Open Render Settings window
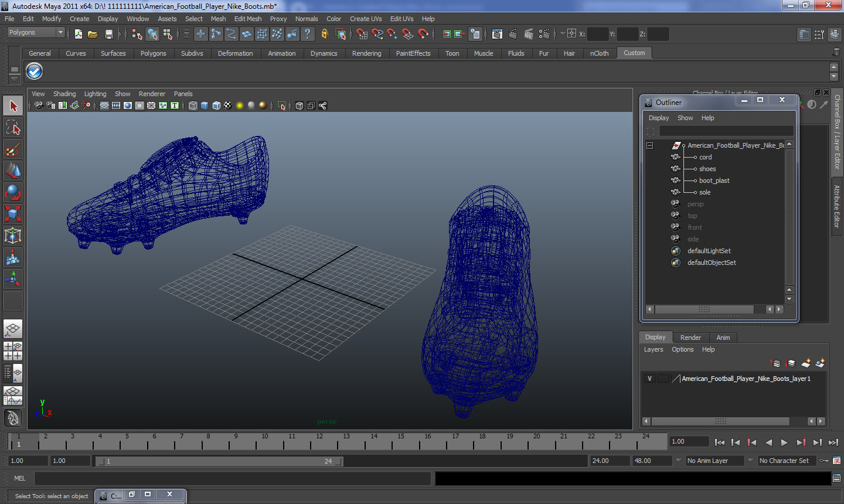The height and width of the screenshot is (504, 844). coord(544,34)
